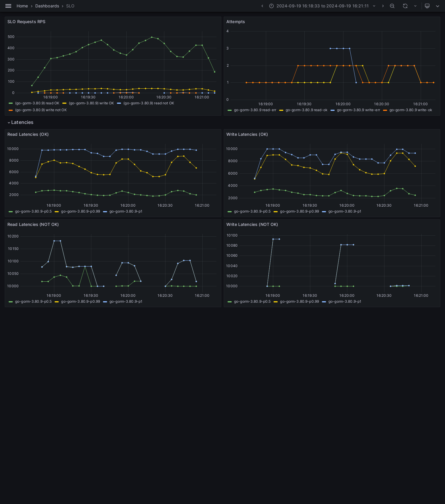Image resolution: width=445 pixels, height=504 pixels.
Task: Click green read OK color swatch in RPS legend
Action: (11, 103)
